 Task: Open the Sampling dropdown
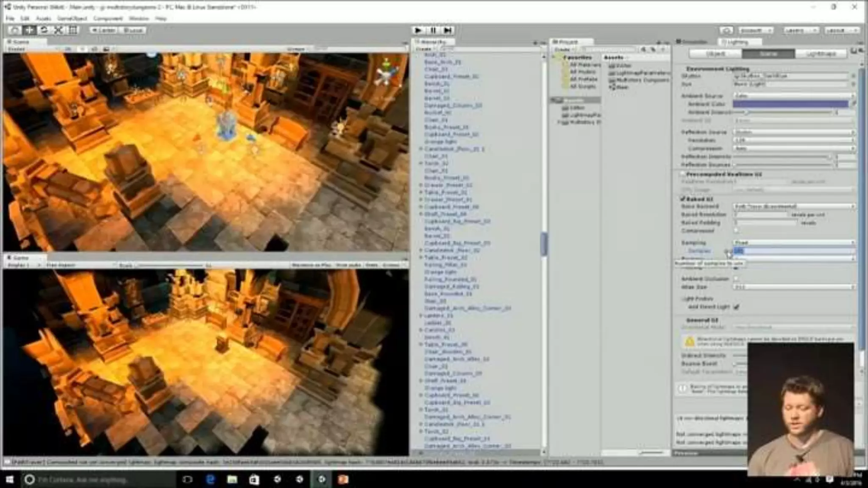coord(793,243)
